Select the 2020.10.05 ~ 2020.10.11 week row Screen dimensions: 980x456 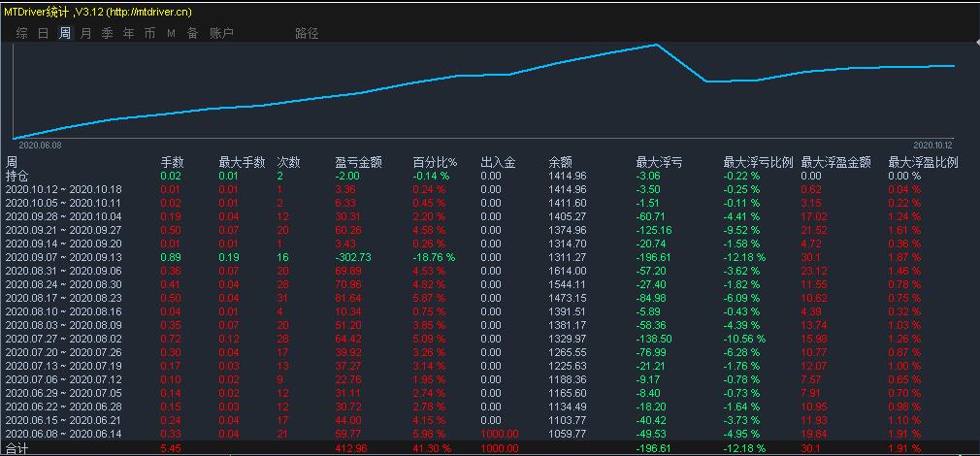[x=490, y=203]
